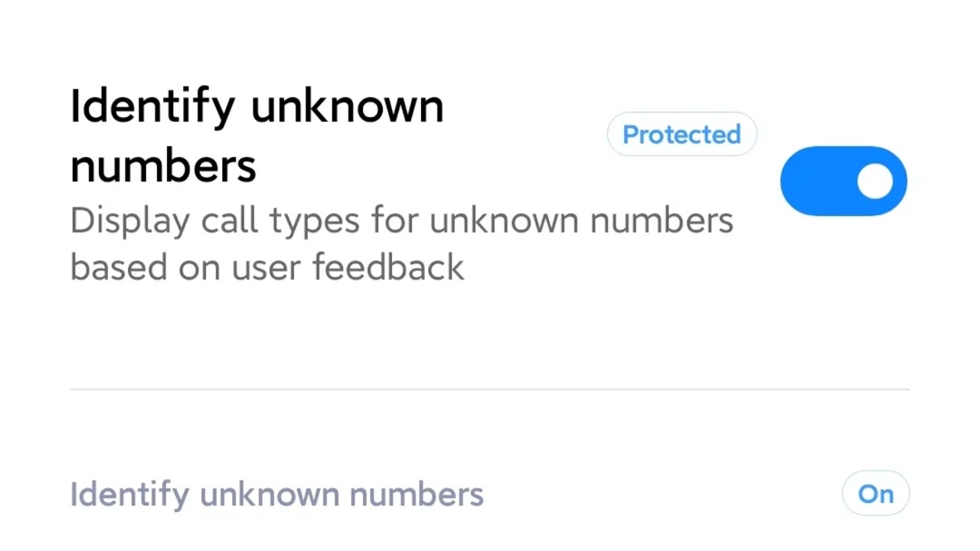This screenshot has width=980, height=551.
Task: Click the description about displaying call types
Action: click(x=401, y=243)
